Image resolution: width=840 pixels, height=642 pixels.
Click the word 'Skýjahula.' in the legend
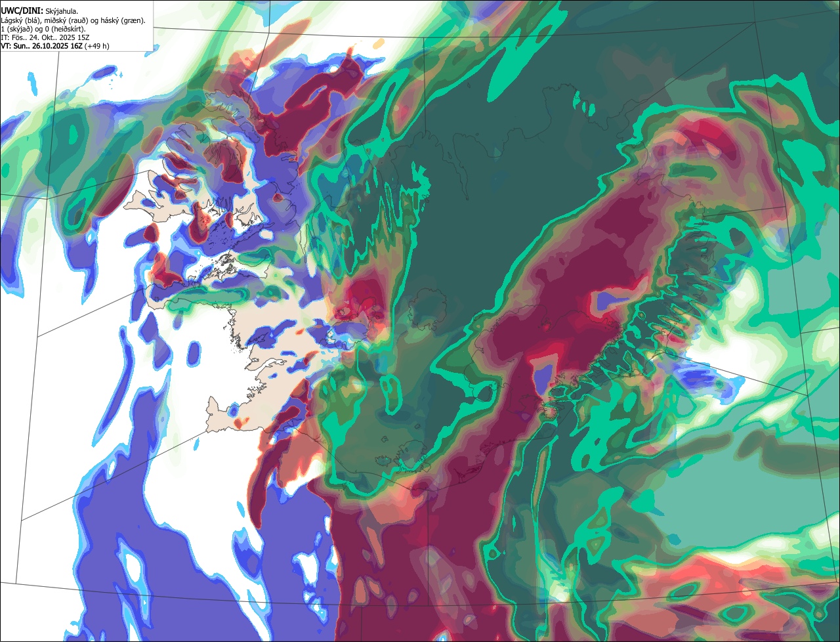[x=62, y=12]
